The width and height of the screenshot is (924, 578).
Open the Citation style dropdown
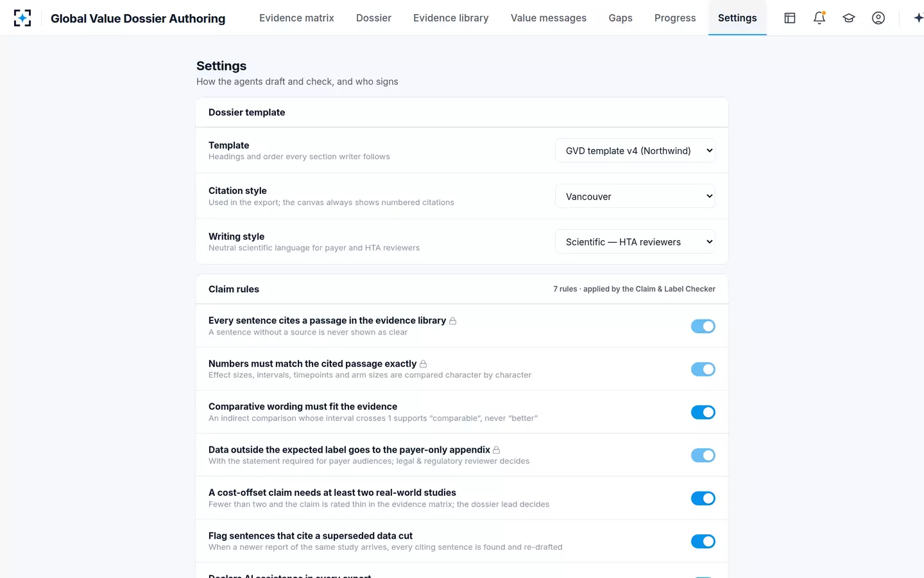[x=635, y=197]
